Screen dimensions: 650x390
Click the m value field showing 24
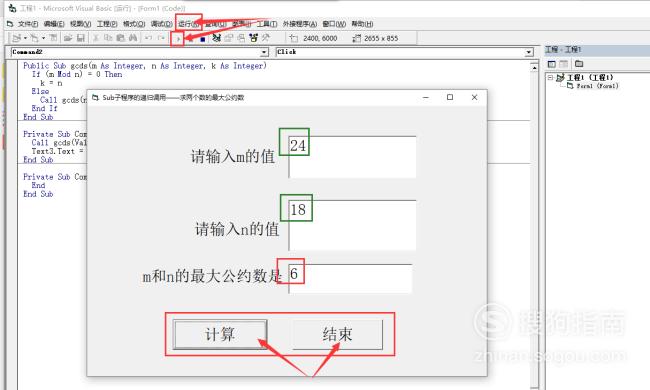click(352, 157)
